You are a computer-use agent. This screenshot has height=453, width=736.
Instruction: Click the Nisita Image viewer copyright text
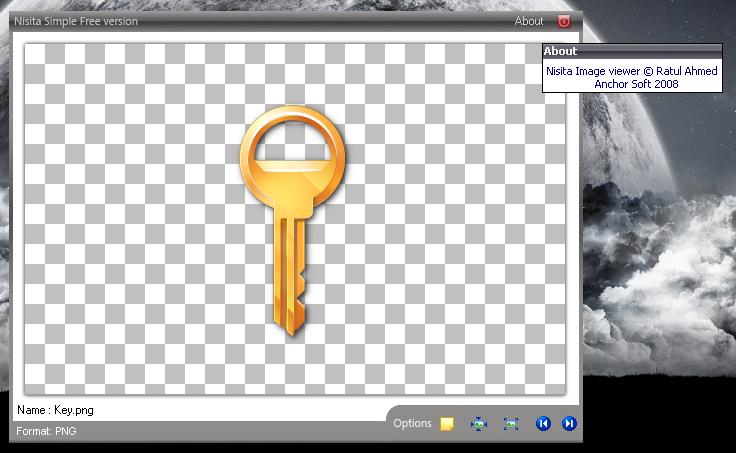(x=631, y=72)
